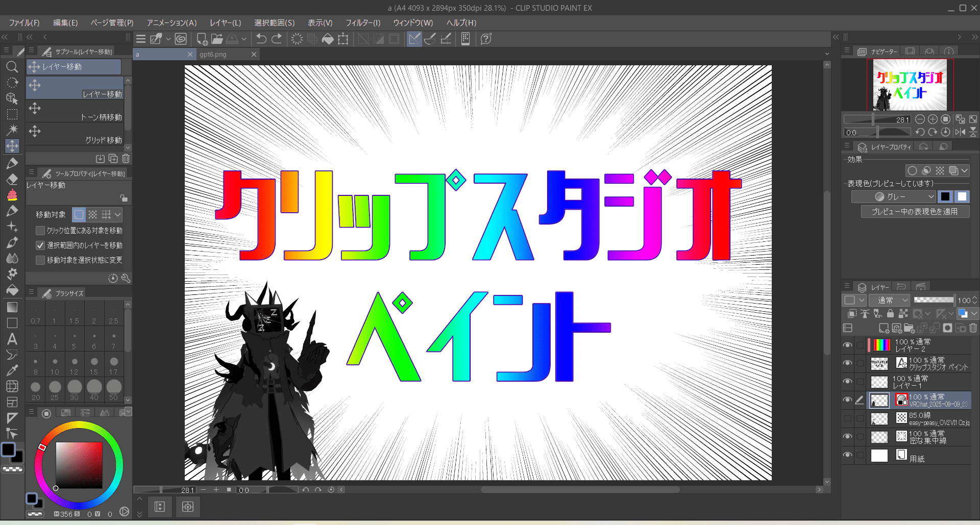
Task: Enable 'クリック位置にある対象を移動' checkbox
Action: pyautogui.click(x=40, y=231)
